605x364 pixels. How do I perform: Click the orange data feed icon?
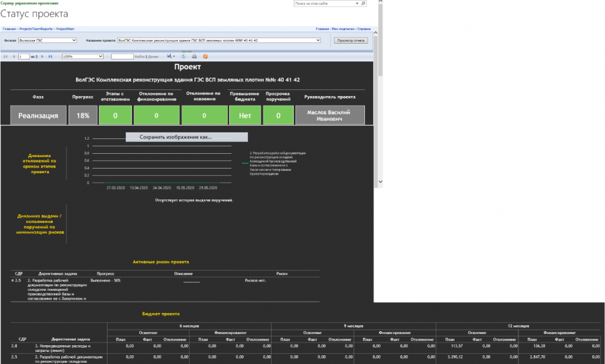pyautogui.click(x=205, y=56)
